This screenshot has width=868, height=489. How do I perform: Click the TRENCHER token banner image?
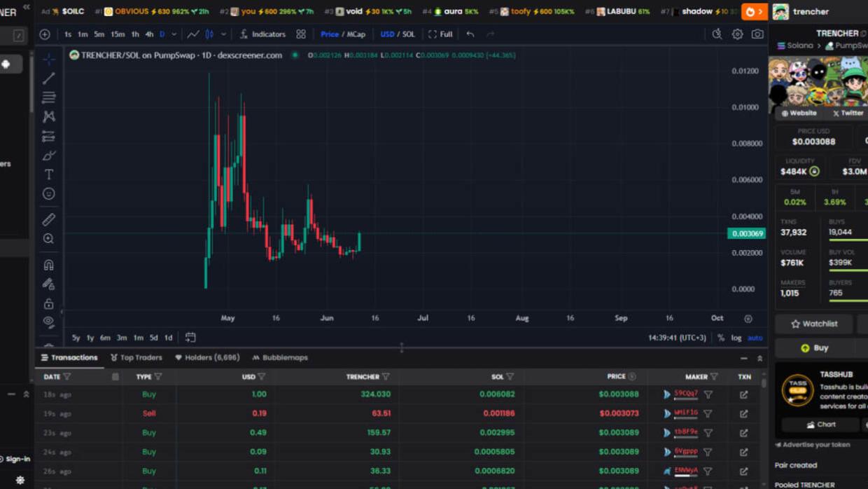tap(818, 81)
